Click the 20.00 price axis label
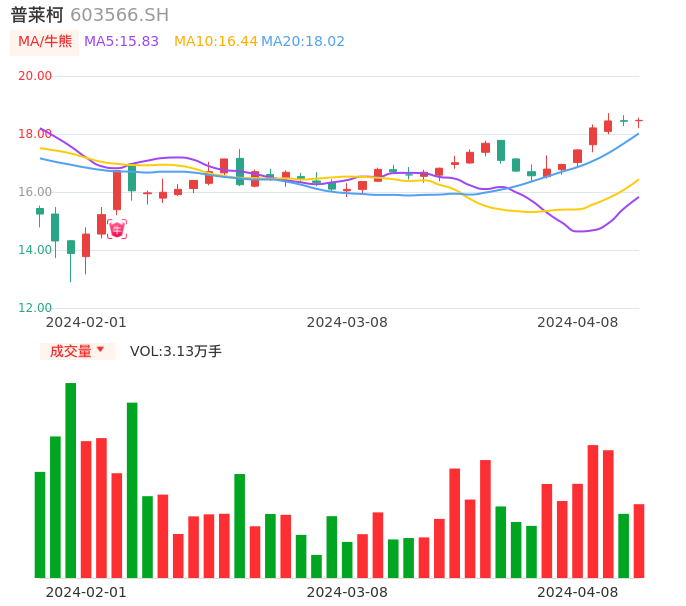This screenshot has height=606, width=686. 35,76
